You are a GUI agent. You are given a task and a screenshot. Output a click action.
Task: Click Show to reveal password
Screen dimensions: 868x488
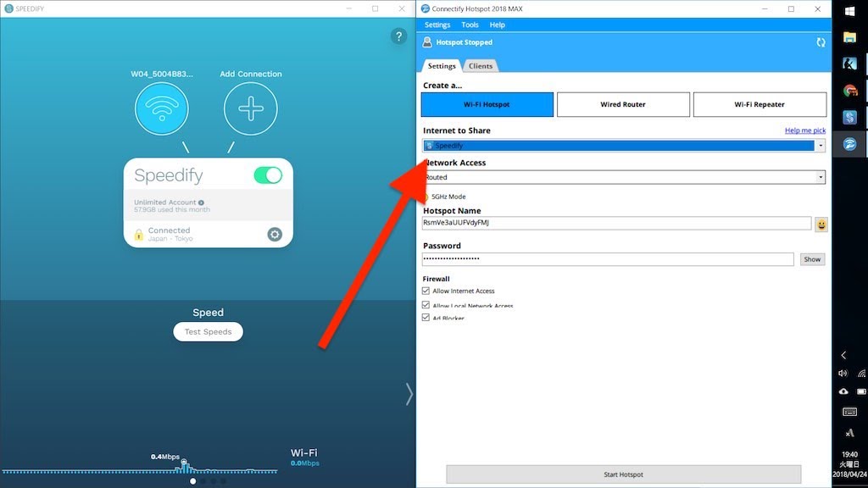[812, 259]
